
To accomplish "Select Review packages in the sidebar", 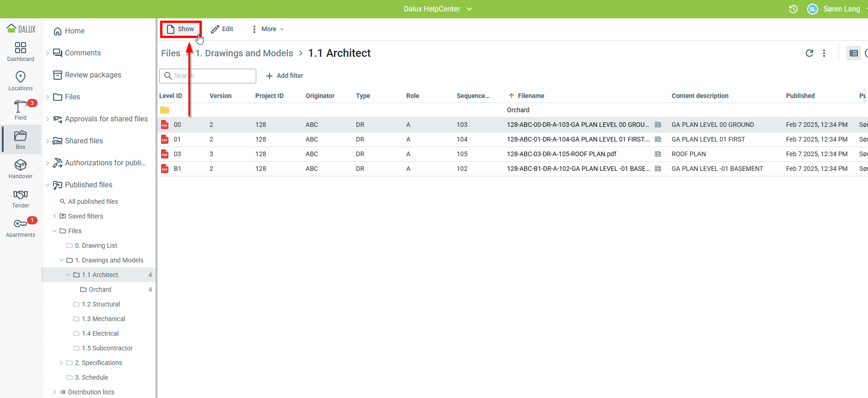I will (x=93, y=75).
